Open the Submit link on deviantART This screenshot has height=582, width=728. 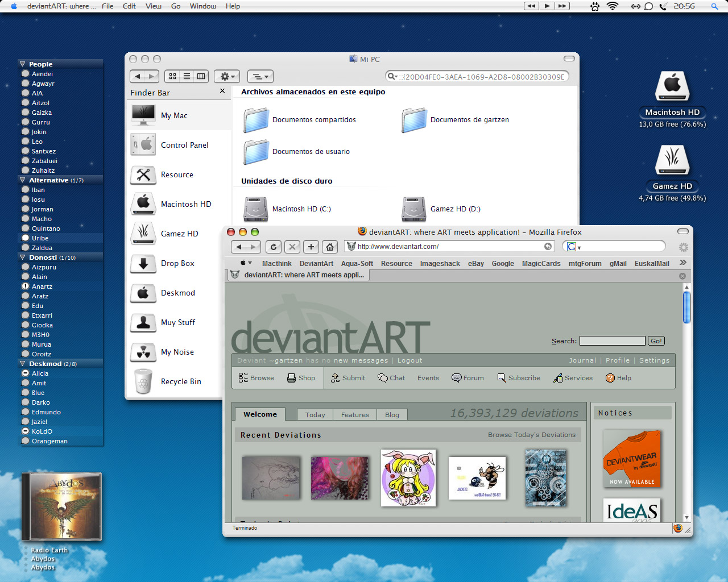348,378
